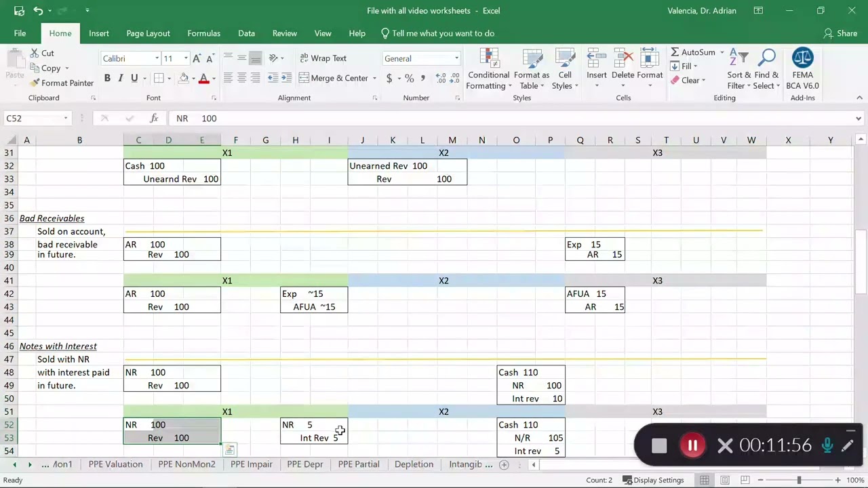Viewport: 868px width, 488px height.
Task: Open the Formulas ribbon tab
Action: tap(203, 33)
